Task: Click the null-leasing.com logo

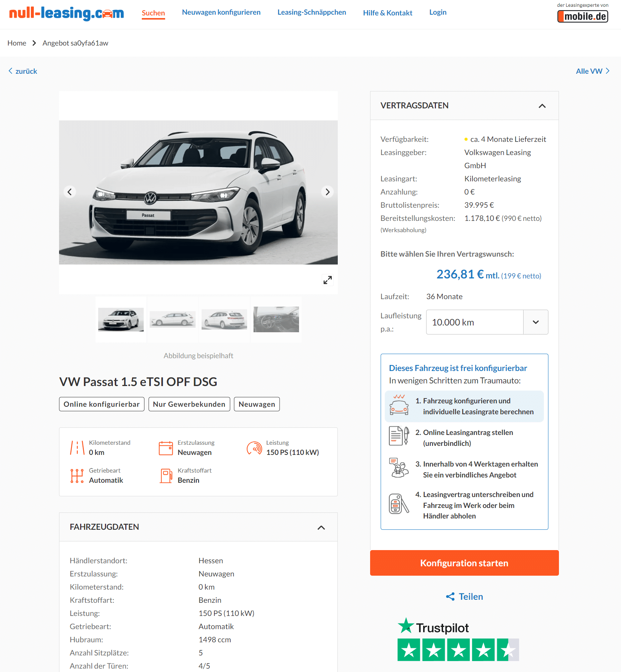Action: (x=67, y=13)
